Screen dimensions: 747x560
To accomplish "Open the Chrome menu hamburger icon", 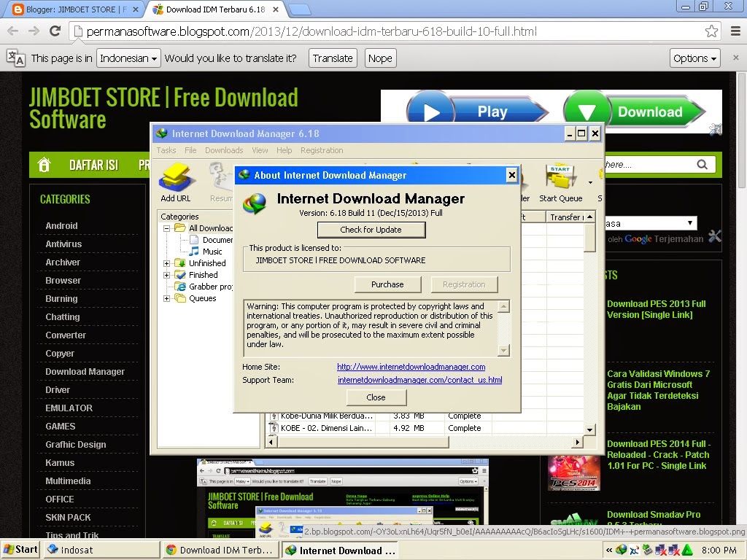I will click(x=735, y=31).
